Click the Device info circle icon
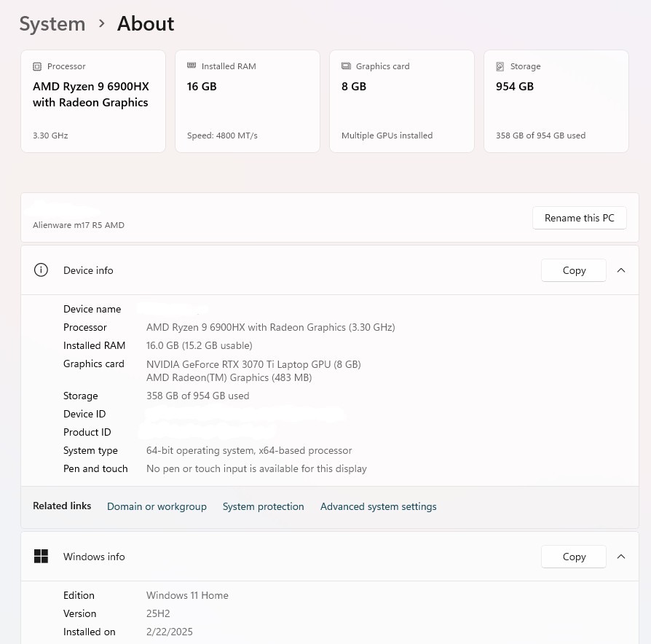This screenshot has height=644, width=651. click(x=41, y=270)
